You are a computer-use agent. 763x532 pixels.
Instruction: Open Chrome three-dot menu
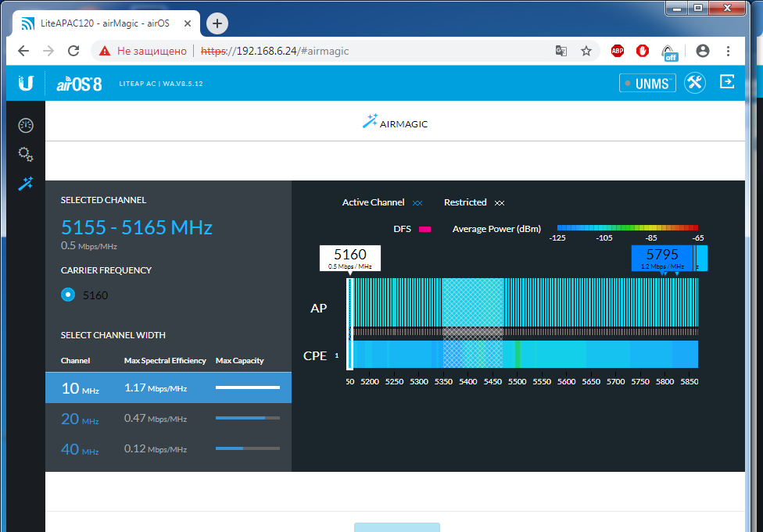pyautogui.click(x=728, y=51)
